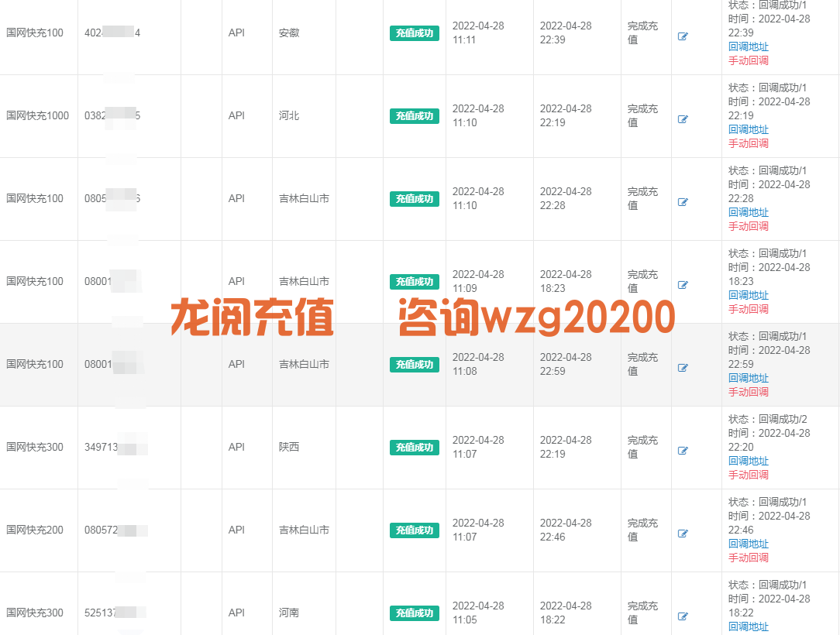Select account number starting 0382

click(x=112, y=115)
